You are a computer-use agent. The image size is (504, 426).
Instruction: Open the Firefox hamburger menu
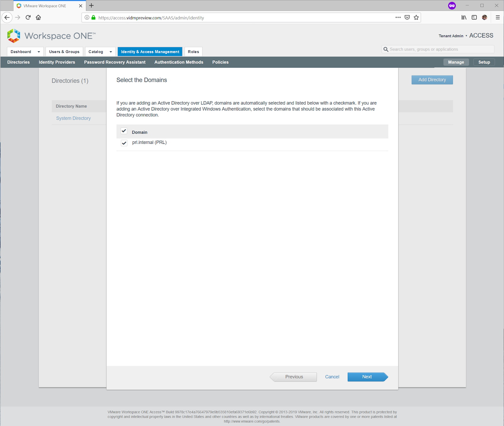[x=498, y=18]
